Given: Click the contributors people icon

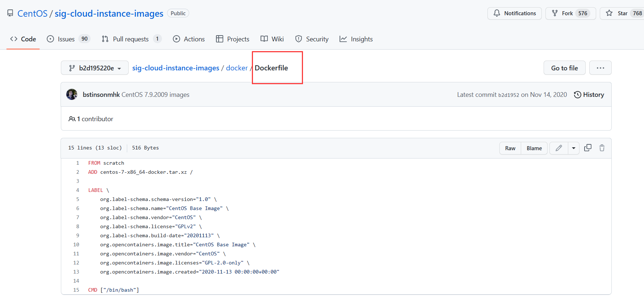Looking at the screenshot, I should point(72,119).
